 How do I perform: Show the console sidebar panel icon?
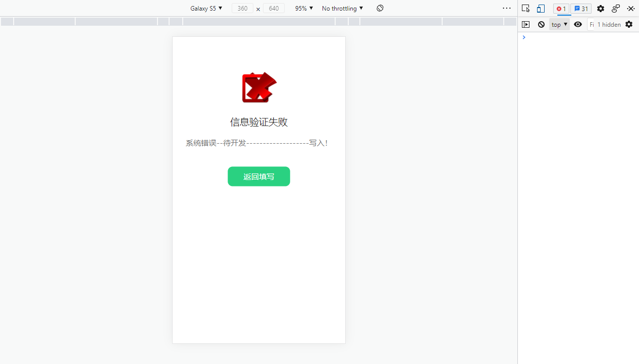point(525,24)
